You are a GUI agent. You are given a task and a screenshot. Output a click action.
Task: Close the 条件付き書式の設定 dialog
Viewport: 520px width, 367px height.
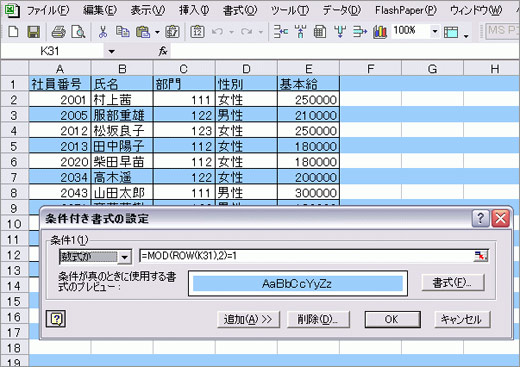(x=501, y=218)
